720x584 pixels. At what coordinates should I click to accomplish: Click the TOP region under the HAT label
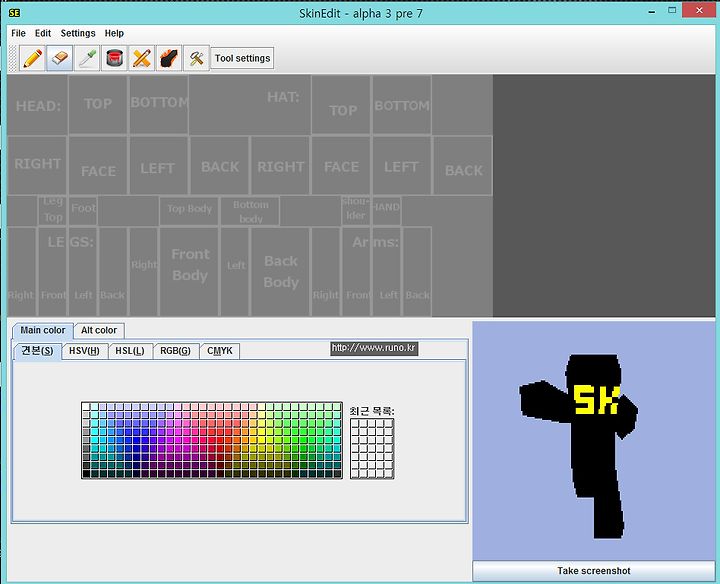(x=341, y=105)
